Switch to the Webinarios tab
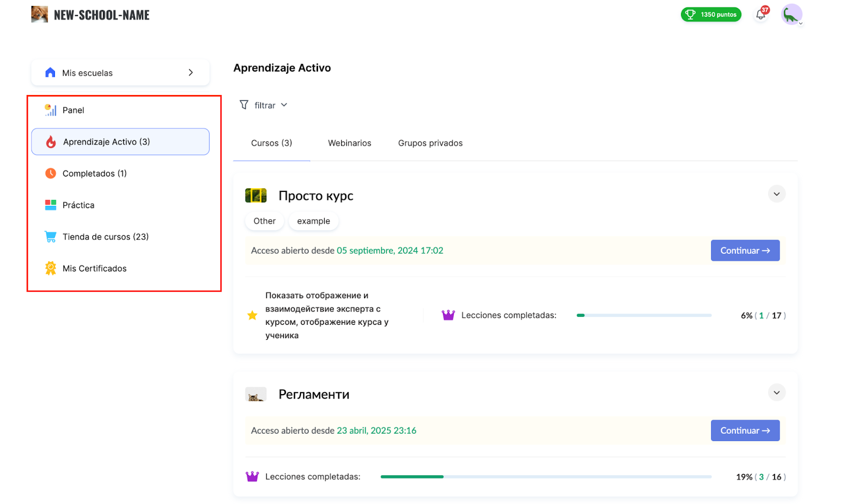The image size is (854, 504). tap(349, 143)
